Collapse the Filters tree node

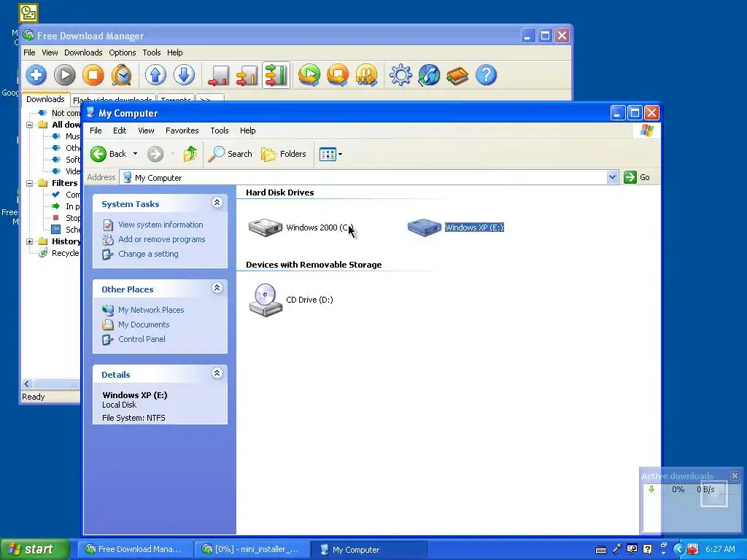click(29, 183)
